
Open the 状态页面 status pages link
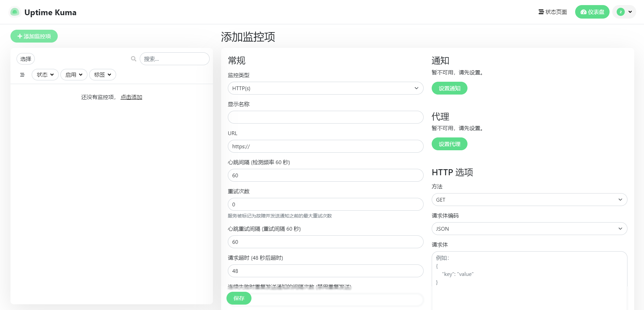click(553, 12)
